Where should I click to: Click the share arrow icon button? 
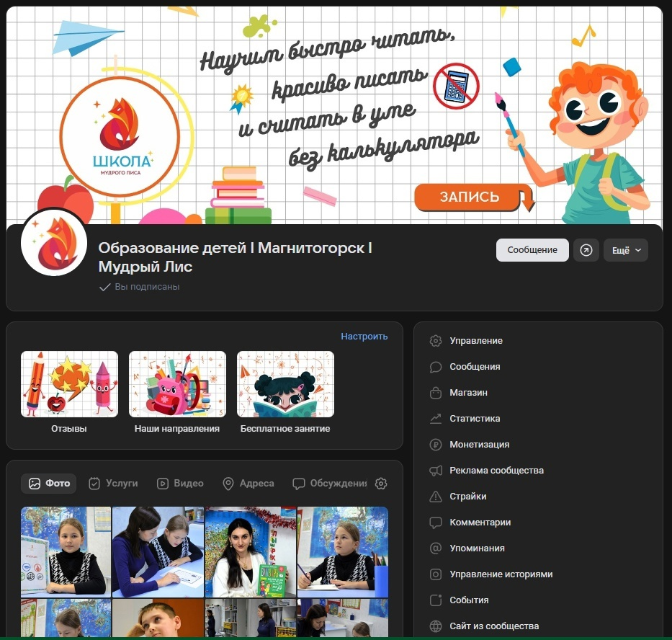coord(586,250)
